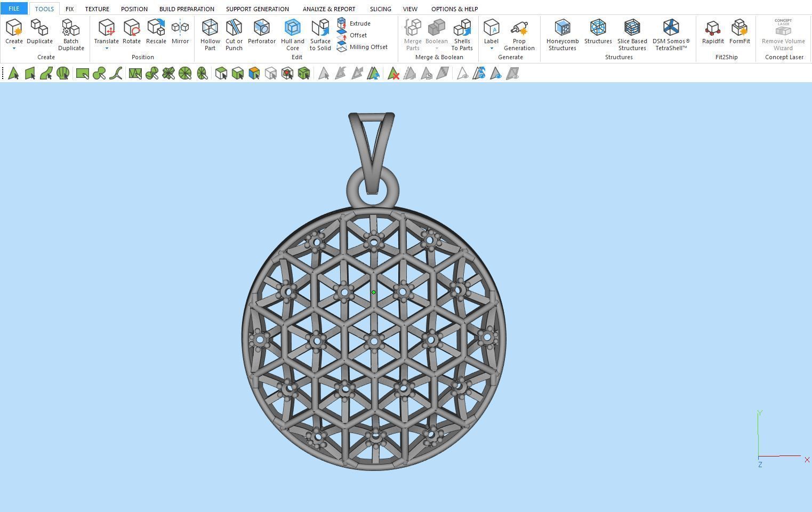This screenshot has height=512, width=812.
Task: Open the SUPPORT GENERATION tab
Action: 258,9
